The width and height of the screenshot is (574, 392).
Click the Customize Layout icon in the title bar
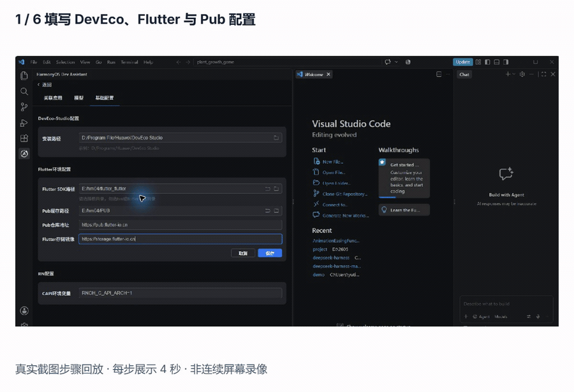click(x=478, y=62)
